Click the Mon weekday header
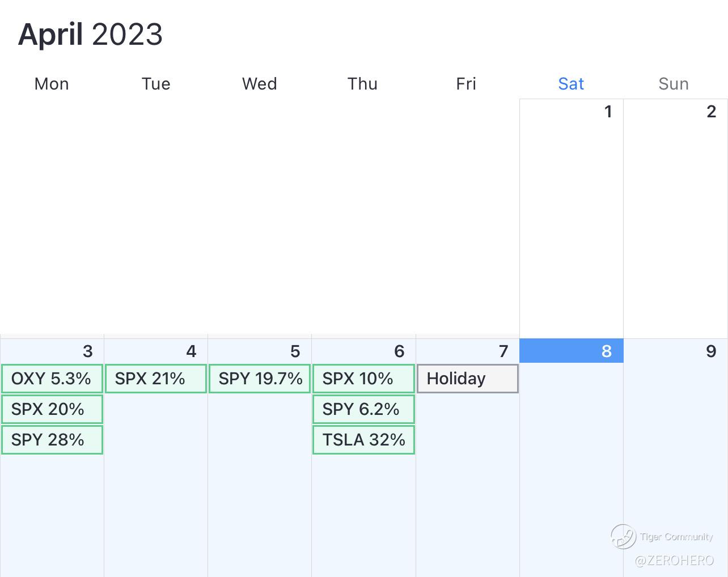The height and width of the screenshot is (577, 728). (x=52, y=84)
